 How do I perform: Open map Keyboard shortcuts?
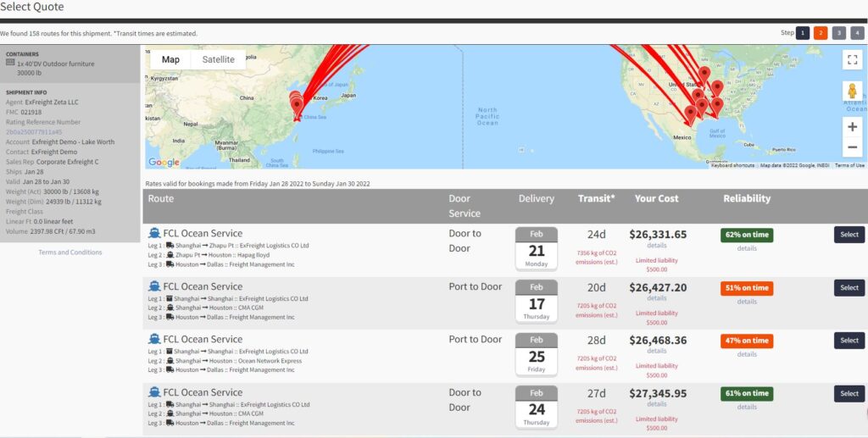click(x=732, y=165)
